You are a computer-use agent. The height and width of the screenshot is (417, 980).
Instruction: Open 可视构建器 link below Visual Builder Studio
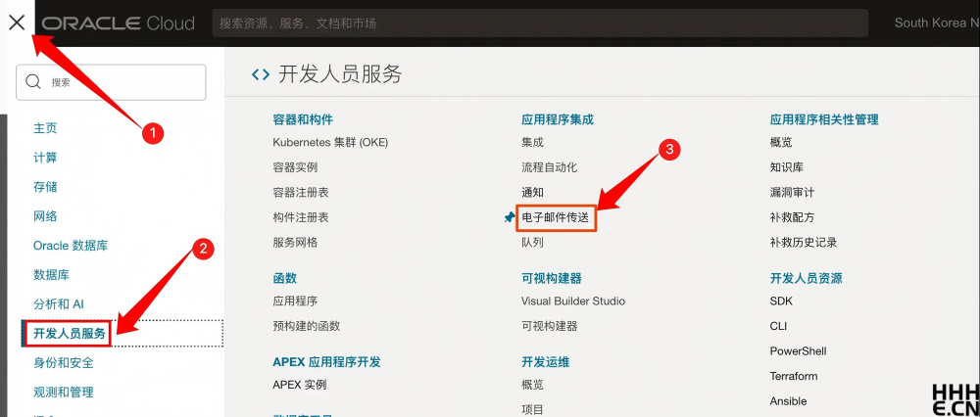coord(550,326)
